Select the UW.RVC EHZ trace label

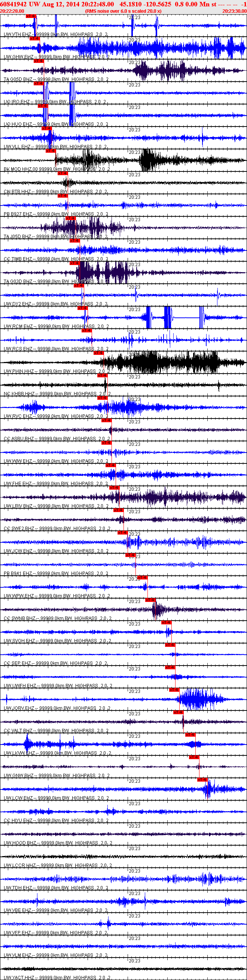point(56,416)
